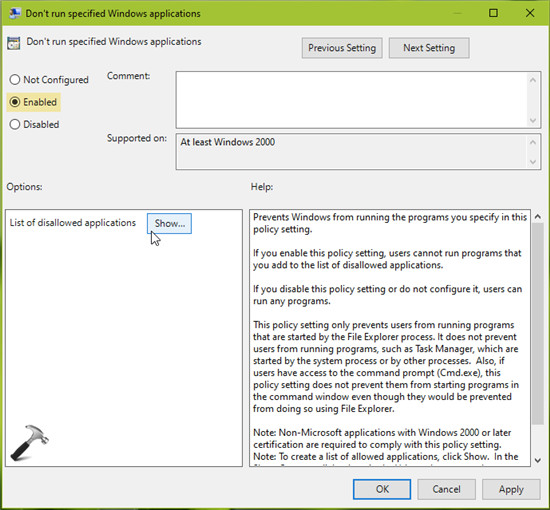
Task: Click the policy setting icon beside the title
Action: pyautogui.click(x=14, y=43)
